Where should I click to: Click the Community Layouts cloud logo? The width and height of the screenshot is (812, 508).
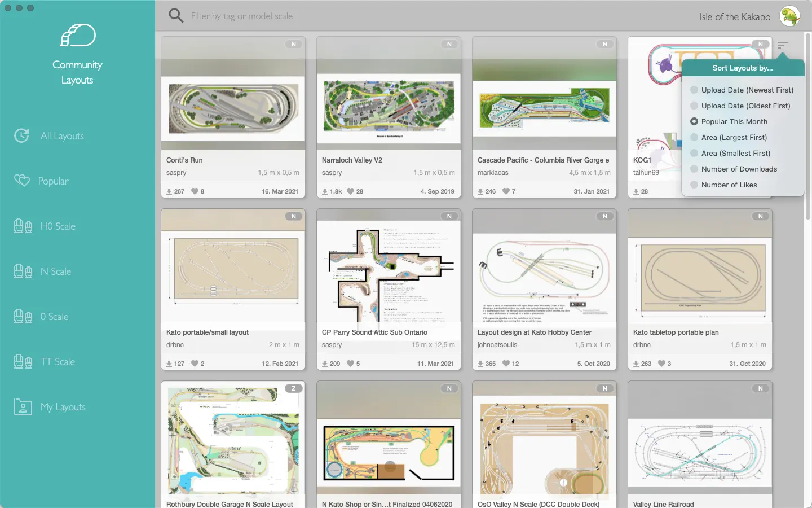78,36
